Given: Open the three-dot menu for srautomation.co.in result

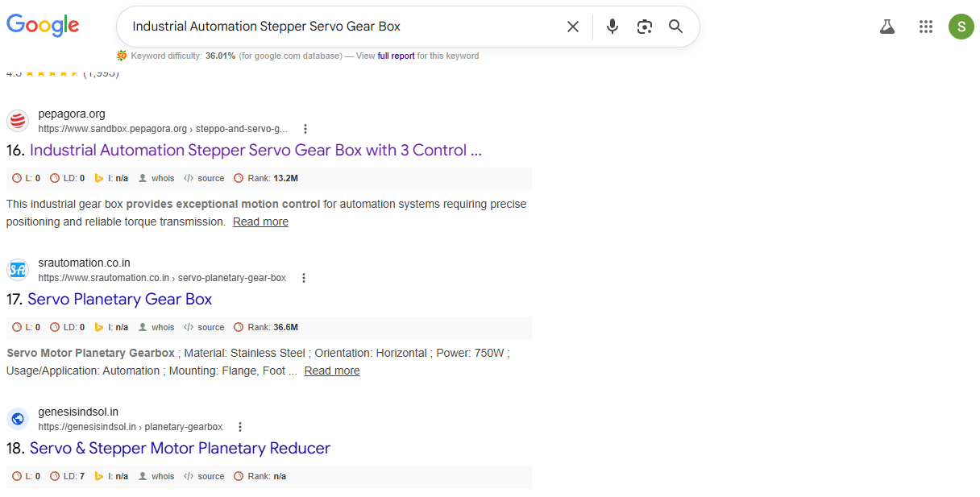Looking at the screenshot, I should (304, 278).
